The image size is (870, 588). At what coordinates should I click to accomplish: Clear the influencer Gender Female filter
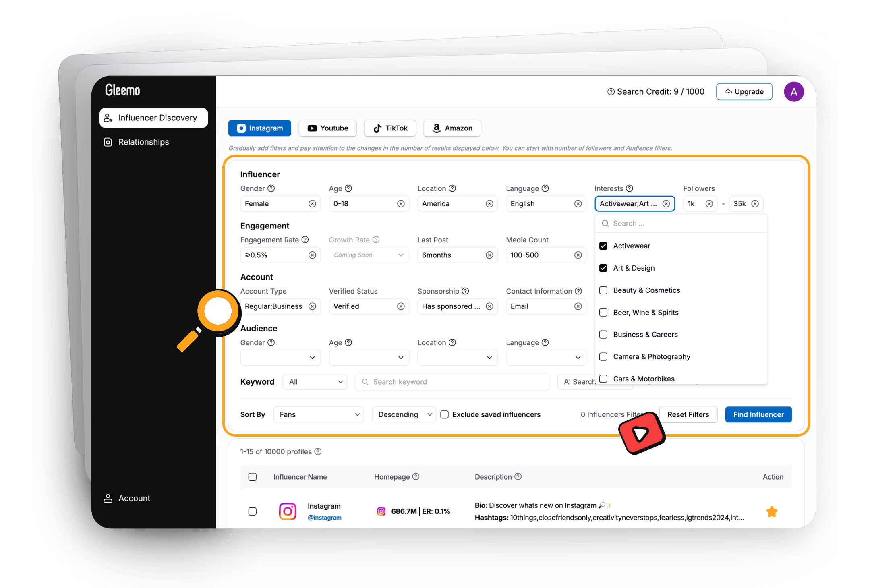pyautogui.click(x=312, y=204)
